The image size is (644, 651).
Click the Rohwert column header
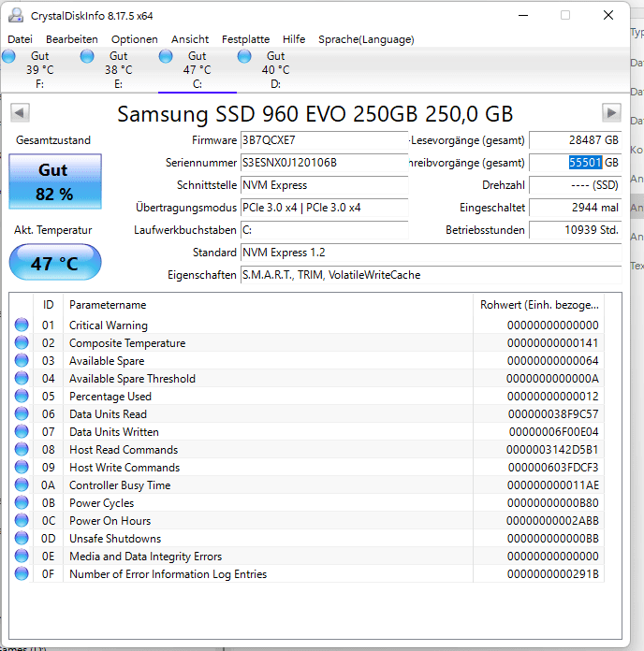(538, 305)
